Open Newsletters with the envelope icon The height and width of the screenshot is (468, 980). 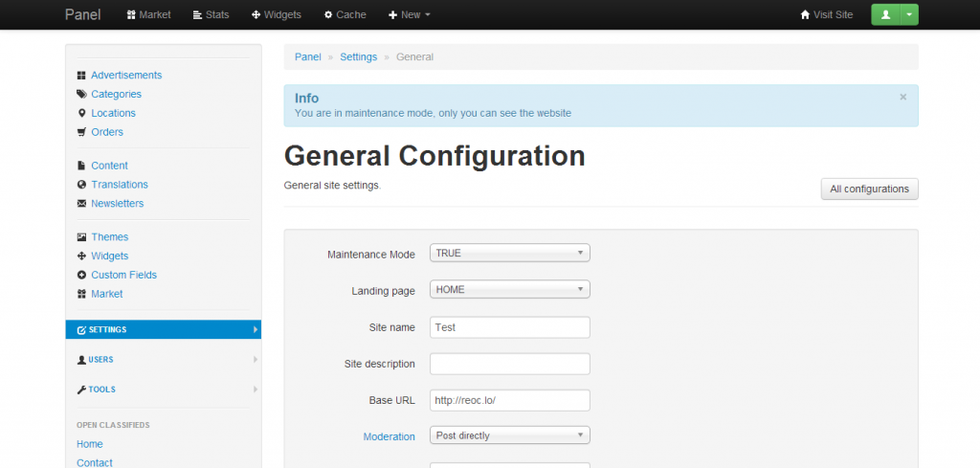(x=117, y=204)
